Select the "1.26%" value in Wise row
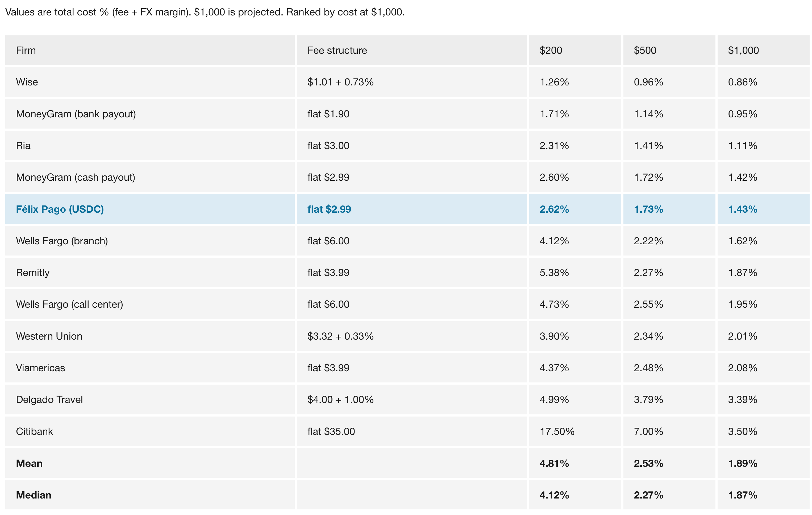The image size is (812, 515). click(x=575, y=82)
